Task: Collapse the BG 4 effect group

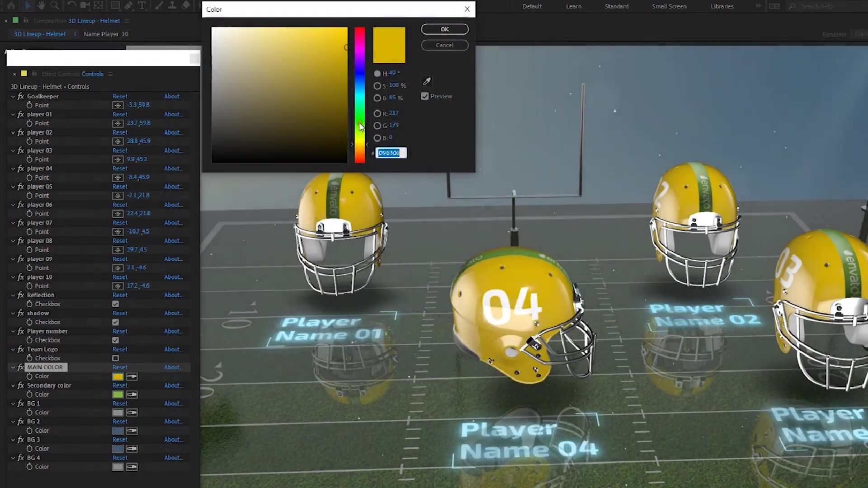Action: 13,458
